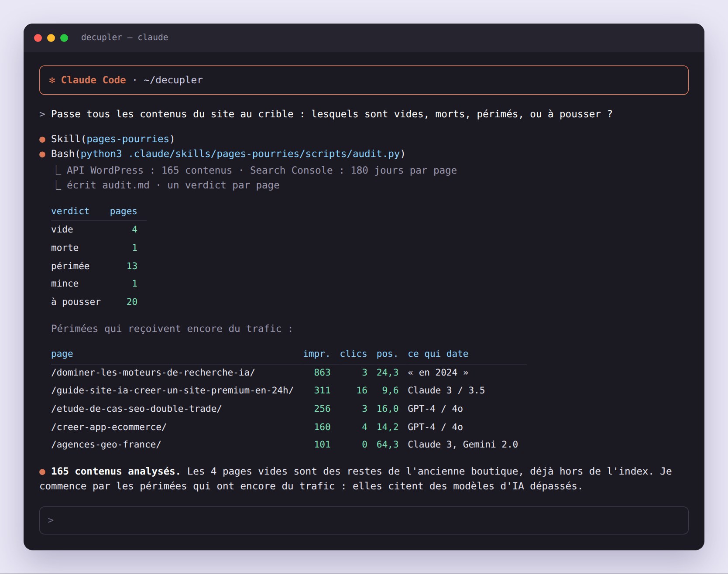Click the 'pos.' column header
This screenshot has width=728, height=574.
387,354
